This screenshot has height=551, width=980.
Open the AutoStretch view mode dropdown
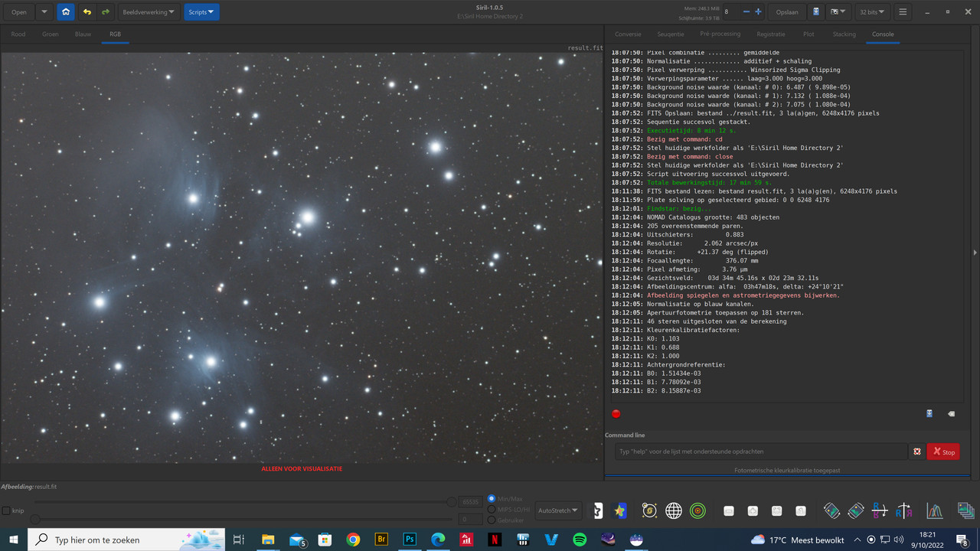(558, 510)
